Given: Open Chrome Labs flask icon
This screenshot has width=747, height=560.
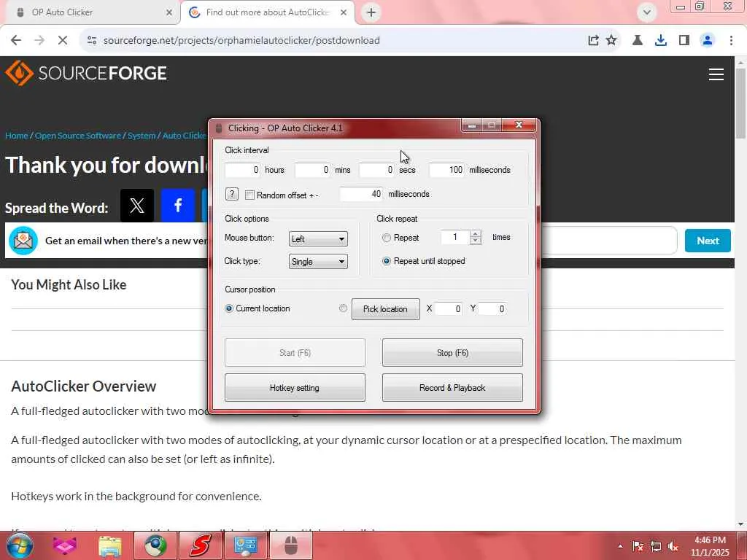Looking at the screenshot, I should coord(638,41).
